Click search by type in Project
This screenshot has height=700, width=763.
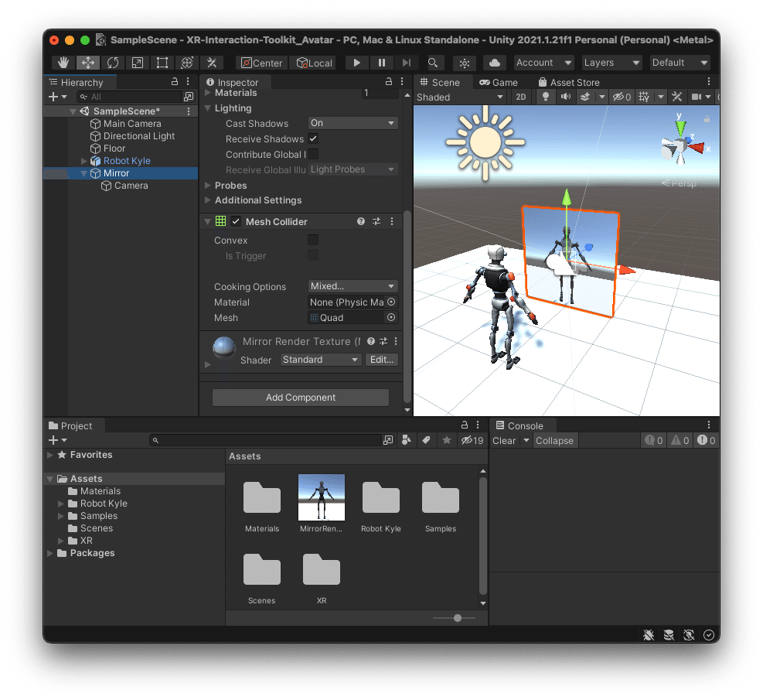click(407, 440)
